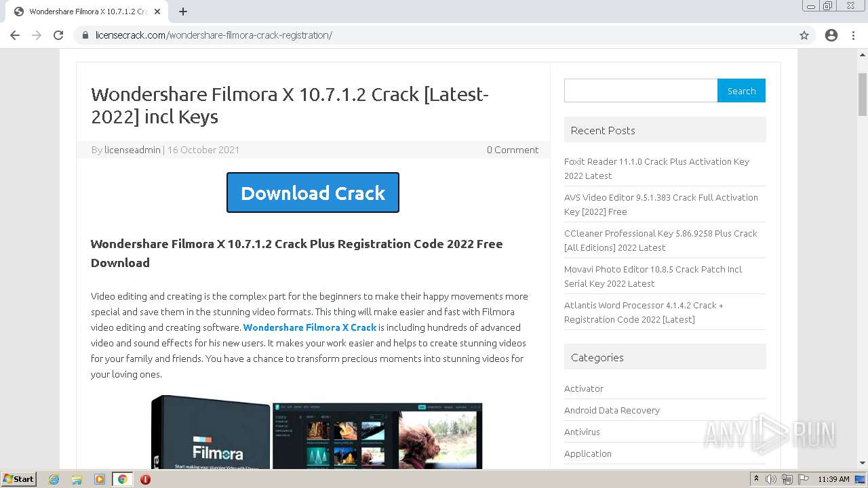Click the article title heading
The width and height of the screenshot is (868, 488).
pyautogui.click(x=290, y=105)
